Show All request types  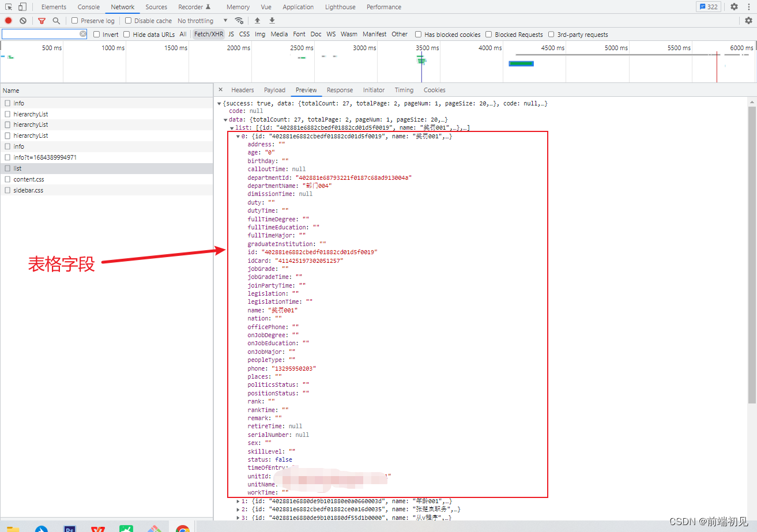[x=183, y=35]
